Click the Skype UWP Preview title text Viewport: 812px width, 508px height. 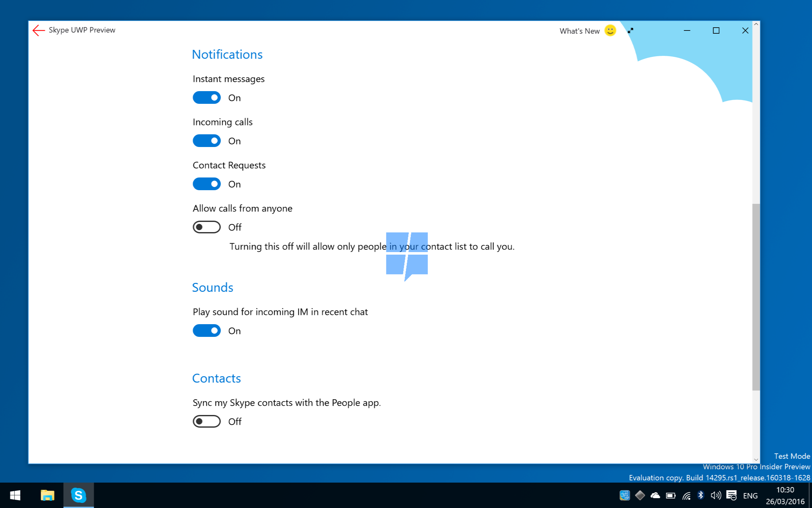tap(82, 30)
